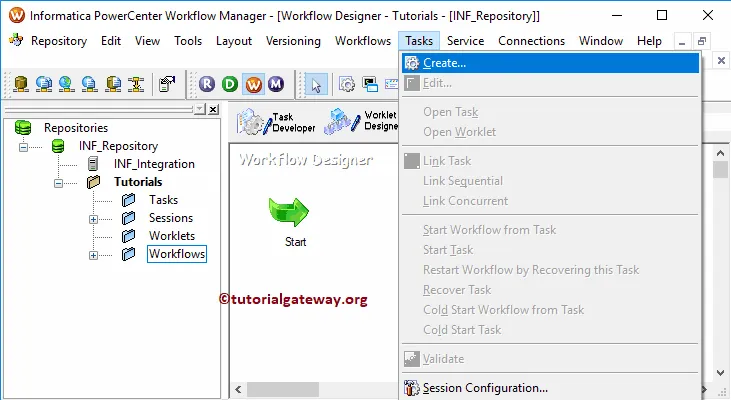Click the Repositories green database icon
The height and width of the screenshot is (400, 731).
coord(23,128)
